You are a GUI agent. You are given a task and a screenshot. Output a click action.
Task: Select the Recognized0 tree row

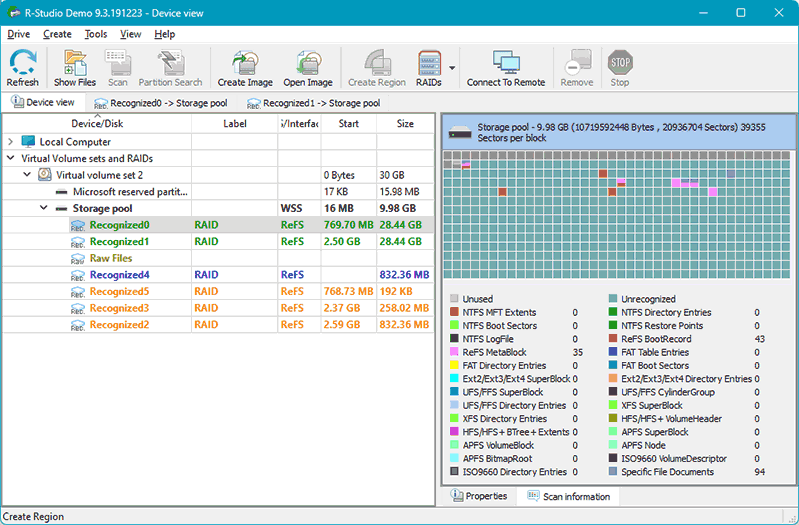coord(218,225)
